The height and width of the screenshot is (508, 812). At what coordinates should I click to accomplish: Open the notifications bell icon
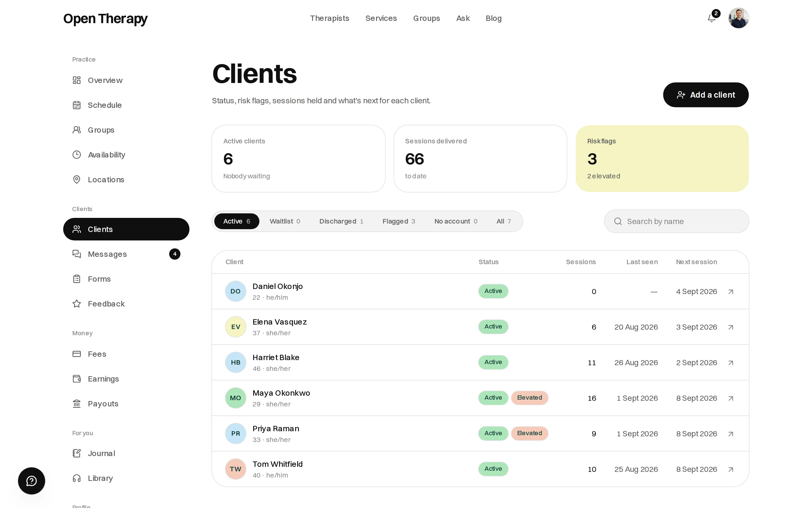pos(711,18)
